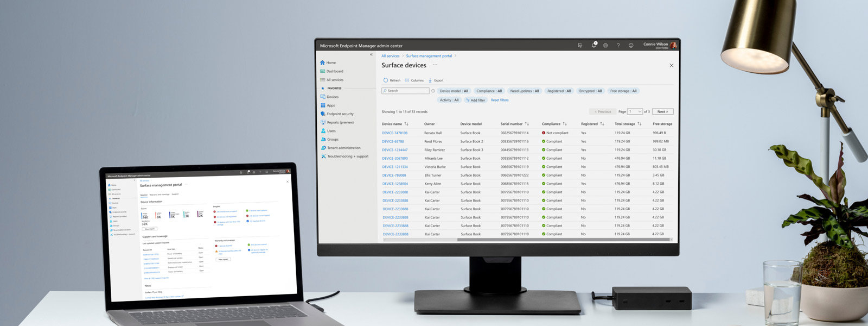This screenshot has width=868, height=326.
Task: Open the Page number dropdown
Action: click(x=635, y=111)
